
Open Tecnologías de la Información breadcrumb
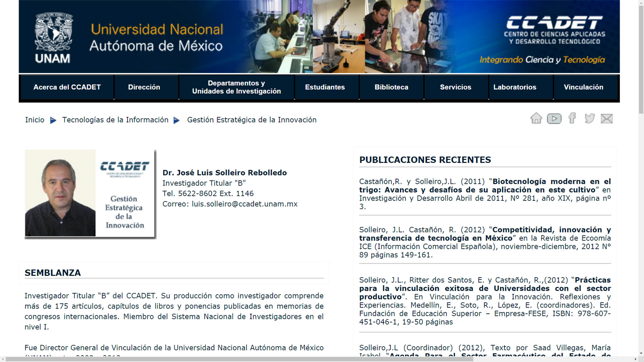click(x=115, y=120)
